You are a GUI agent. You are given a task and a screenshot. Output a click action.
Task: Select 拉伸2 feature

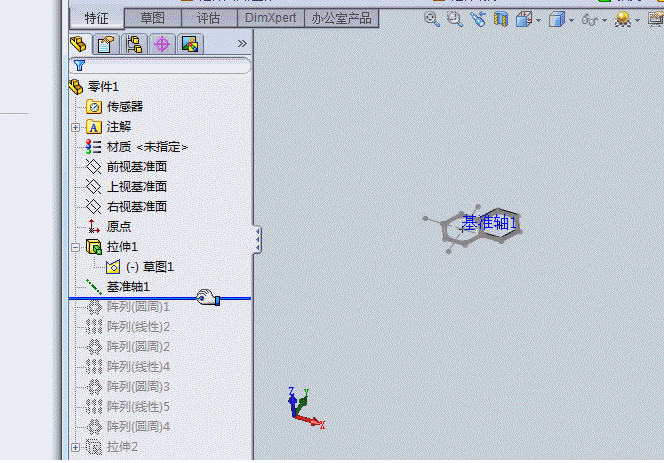122,446
